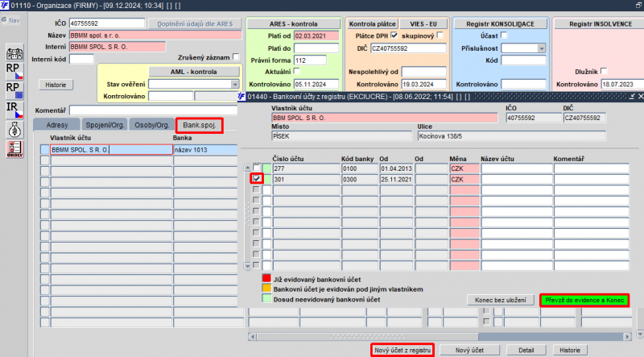Image resolution: width=644 pixels, height=357 pixels.
Task: Open the ÚKOLY tasks checklist icon
Action: click(14, 148)
